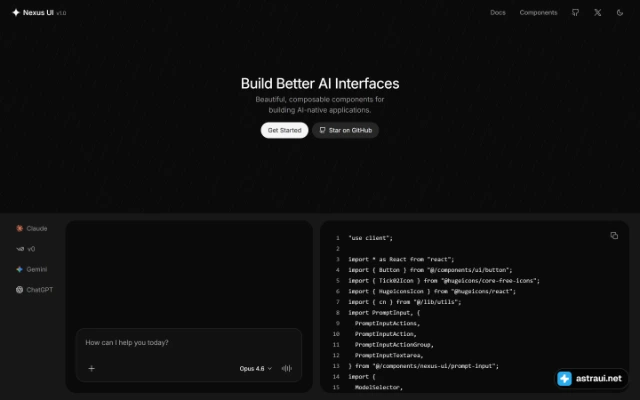The image size is (640, 400).
Task: Open the Components link
Action: tap(538, 13)
